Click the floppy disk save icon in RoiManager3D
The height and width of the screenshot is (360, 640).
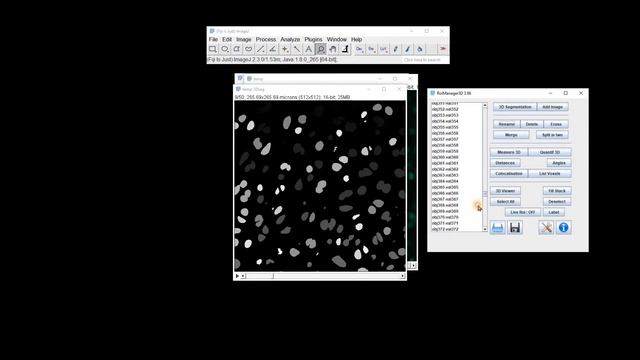[515, 227]
